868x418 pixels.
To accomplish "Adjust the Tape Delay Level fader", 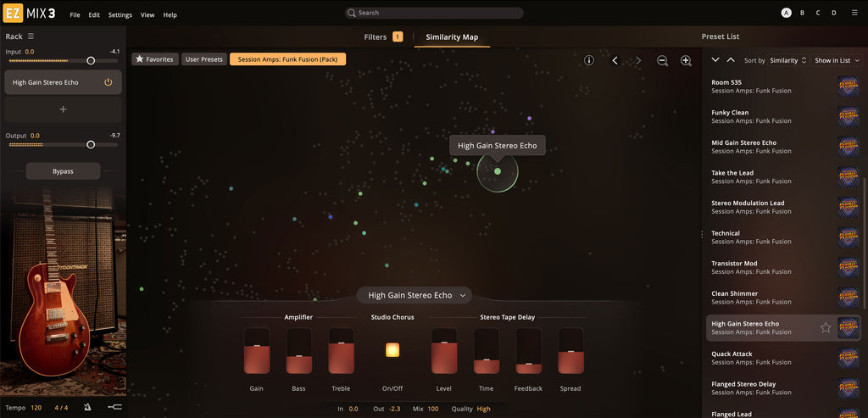I will point(444,350).
